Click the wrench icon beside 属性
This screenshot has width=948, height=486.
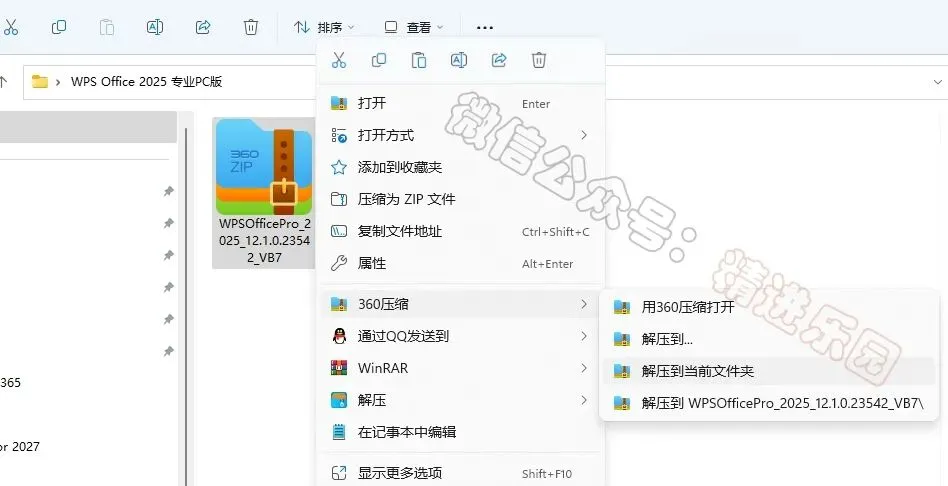339,263
